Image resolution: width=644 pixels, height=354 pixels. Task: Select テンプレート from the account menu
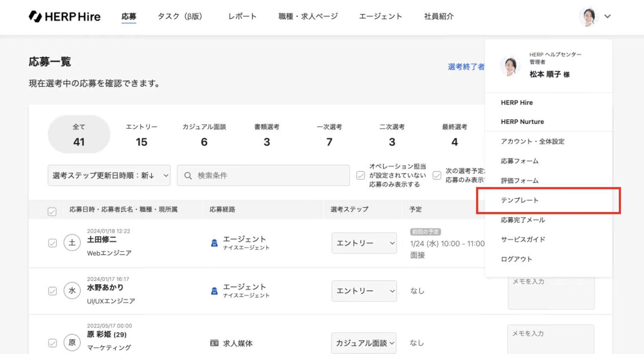pos(520,200)
